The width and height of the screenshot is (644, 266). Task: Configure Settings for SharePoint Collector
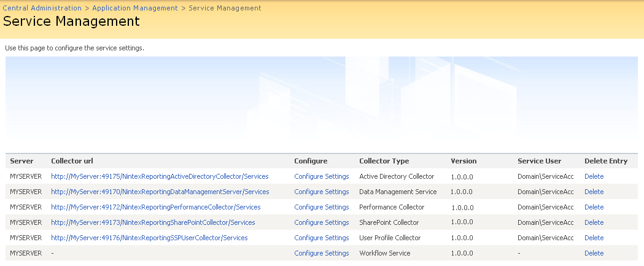pos(321,222)
